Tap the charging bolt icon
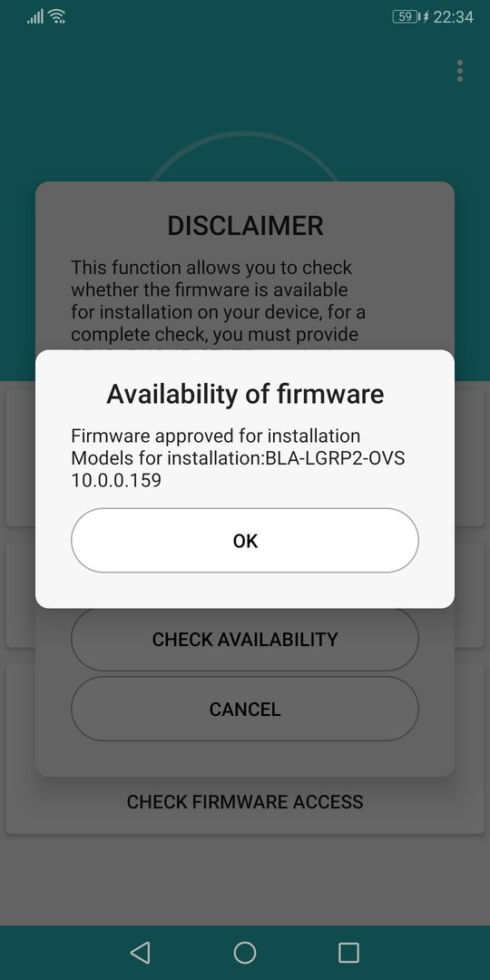This screenshot has width=490, height=980. pos(426,17)
